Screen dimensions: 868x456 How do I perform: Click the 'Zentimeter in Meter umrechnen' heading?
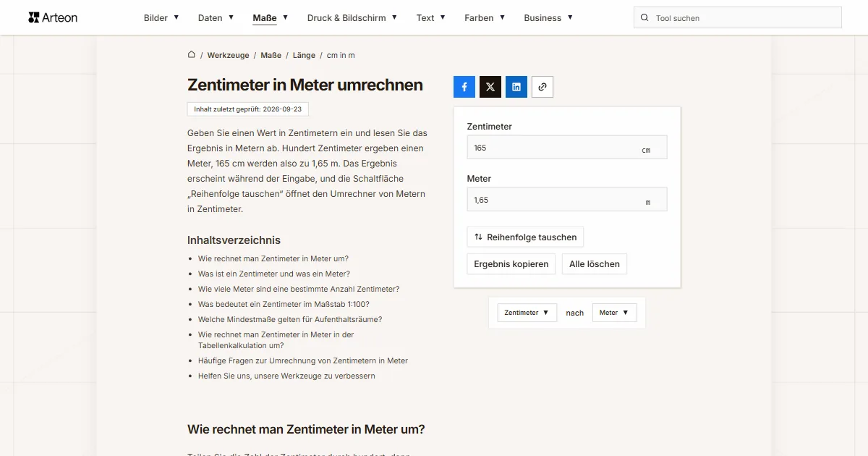tap(305, 85)
